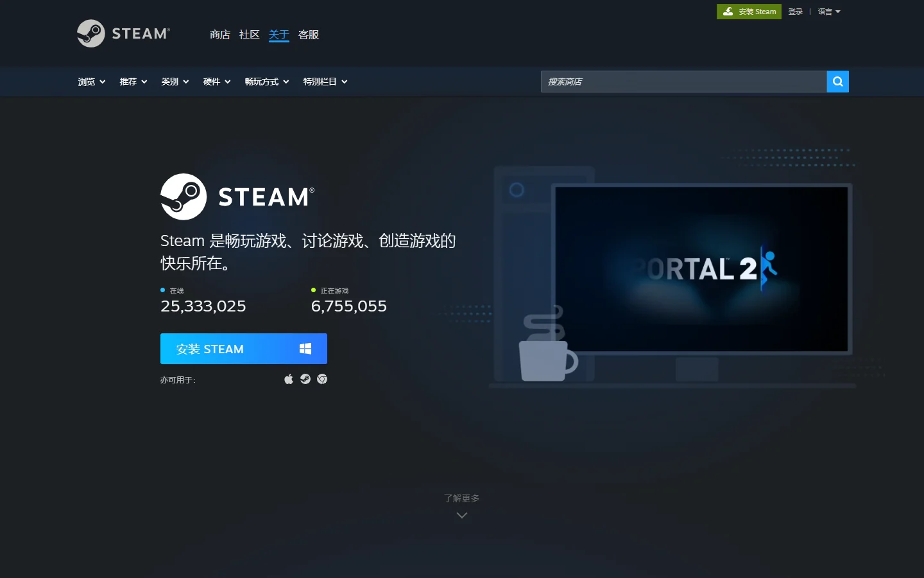This screenshot has height=578, width=924.
Task: Click the down chevron under 了解更多
Action: point(462,515)
